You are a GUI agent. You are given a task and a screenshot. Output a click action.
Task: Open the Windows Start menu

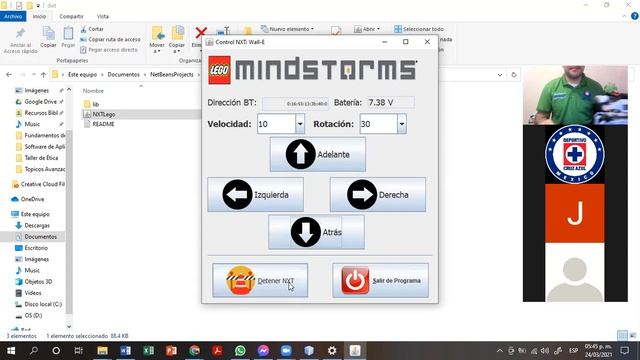pos(11,351)
